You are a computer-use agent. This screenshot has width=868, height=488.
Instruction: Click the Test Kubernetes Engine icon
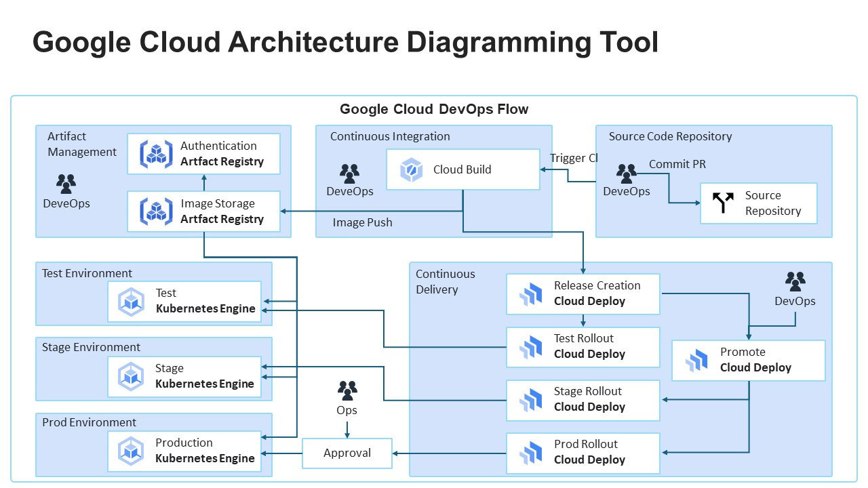pyautogui.click(x=131, y=301)
